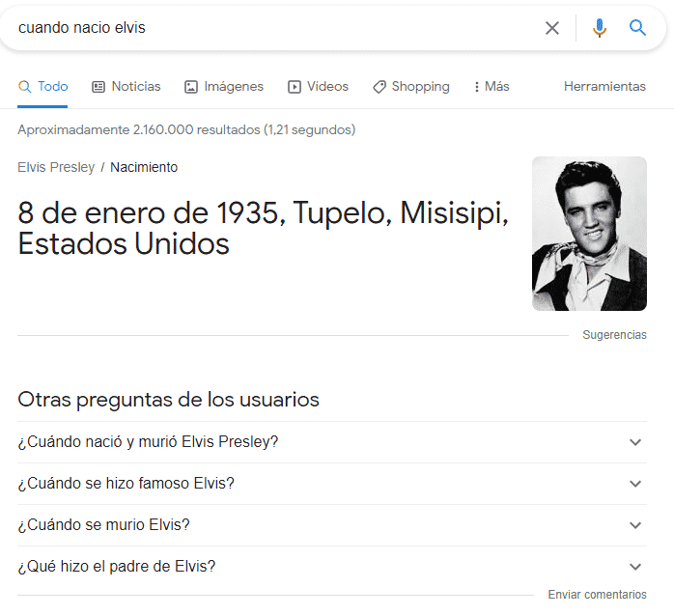This screenshot has height=616, width=674.
Task: Clear the search box with the X icon
Action: click(552, 28)
